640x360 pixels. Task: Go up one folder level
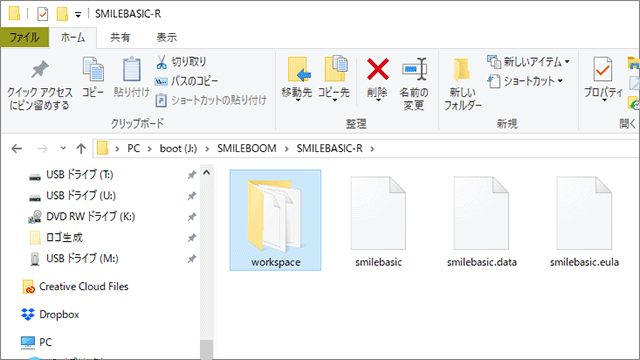tap(81, 149)
